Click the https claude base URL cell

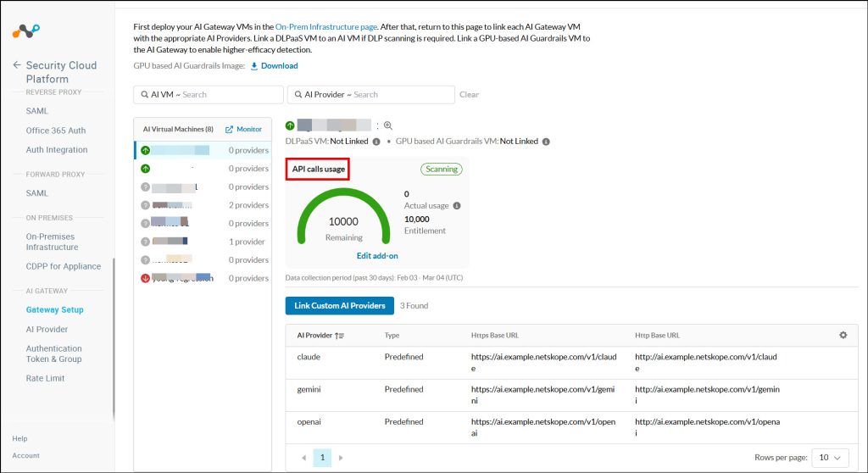click(x=543, y=363)
